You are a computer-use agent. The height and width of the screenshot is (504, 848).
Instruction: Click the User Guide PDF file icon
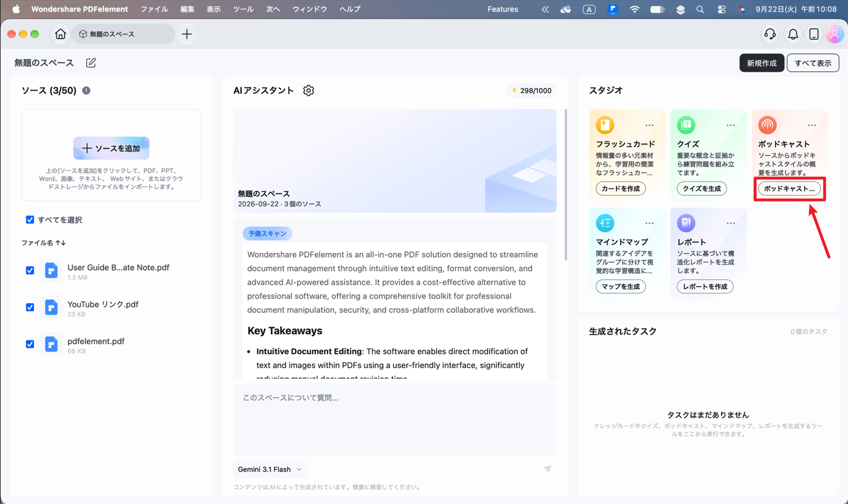tap(51, 270)
